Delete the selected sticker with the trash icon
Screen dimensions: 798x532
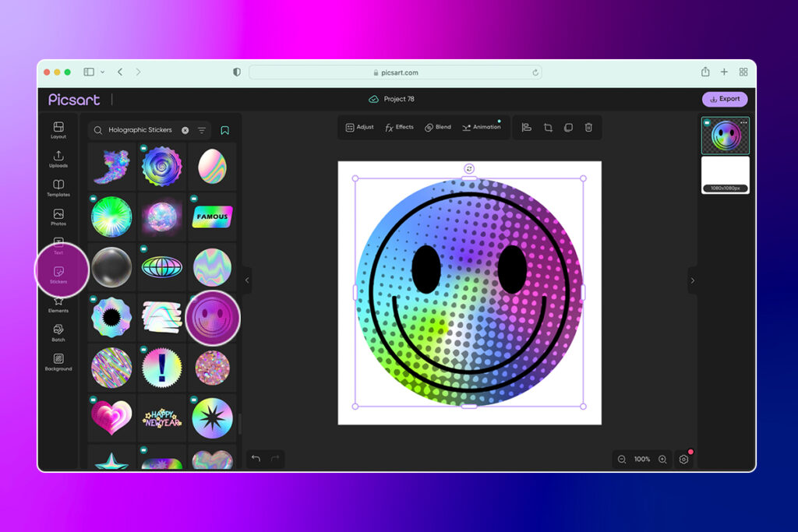click(x=588, y=127)
